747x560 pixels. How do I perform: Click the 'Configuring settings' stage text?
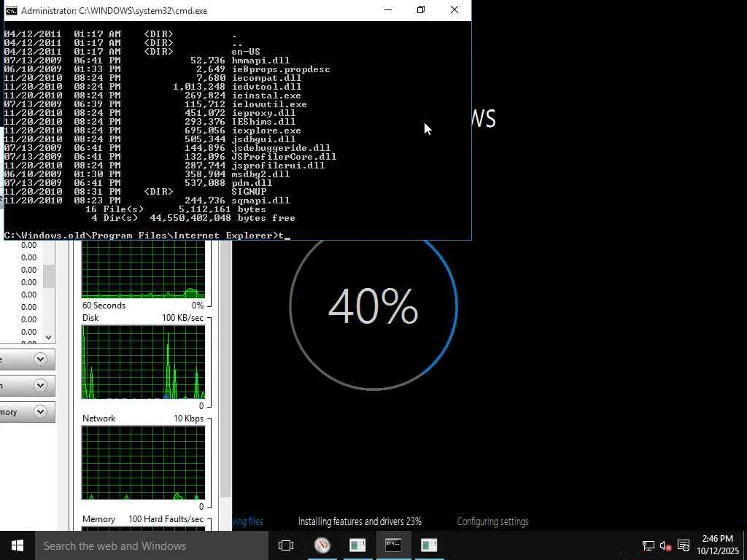[x=492, y=521]
